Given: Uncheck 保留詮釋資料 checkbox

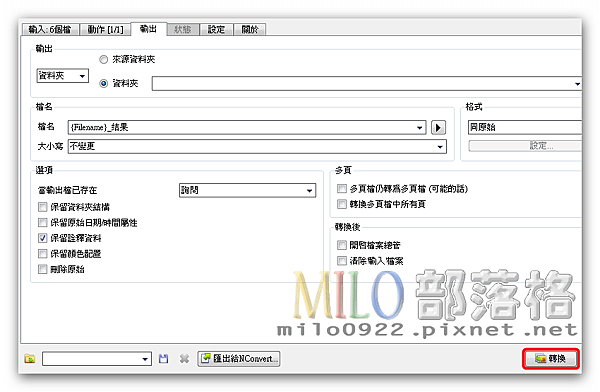Looking at the screenshot, I should (42, 238).
